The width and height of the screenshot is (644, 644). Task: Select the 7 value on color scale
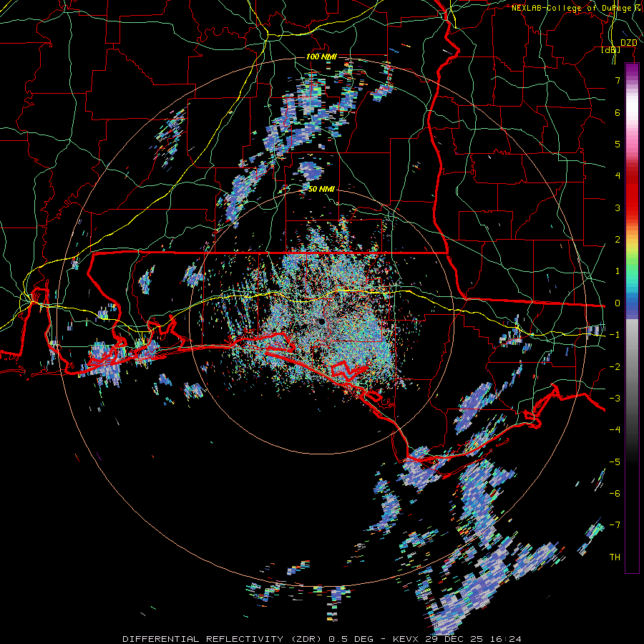(618, 80)
